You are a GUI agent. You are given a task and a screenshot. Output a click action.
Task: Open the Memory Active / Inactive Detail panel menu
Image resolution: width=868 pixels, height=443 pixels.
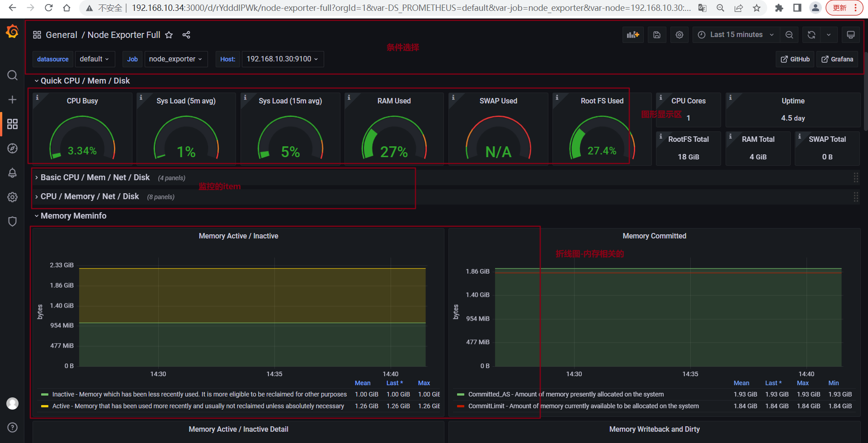238,429
